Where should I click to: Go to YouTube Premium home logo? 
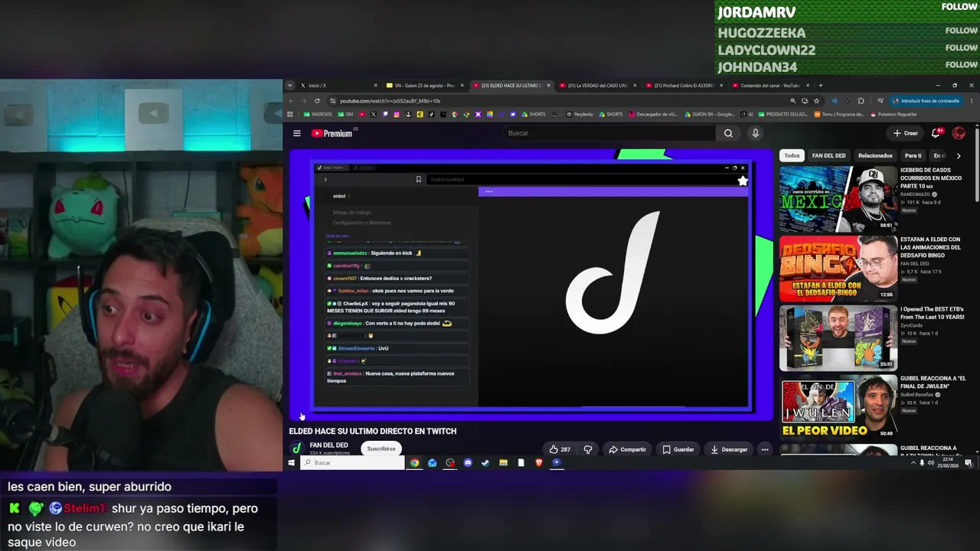[332, 133]
